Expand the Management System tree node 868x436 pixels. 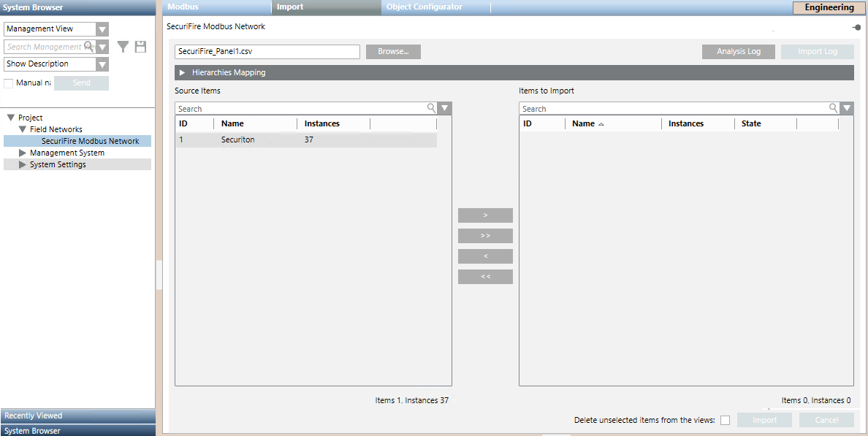22,152
